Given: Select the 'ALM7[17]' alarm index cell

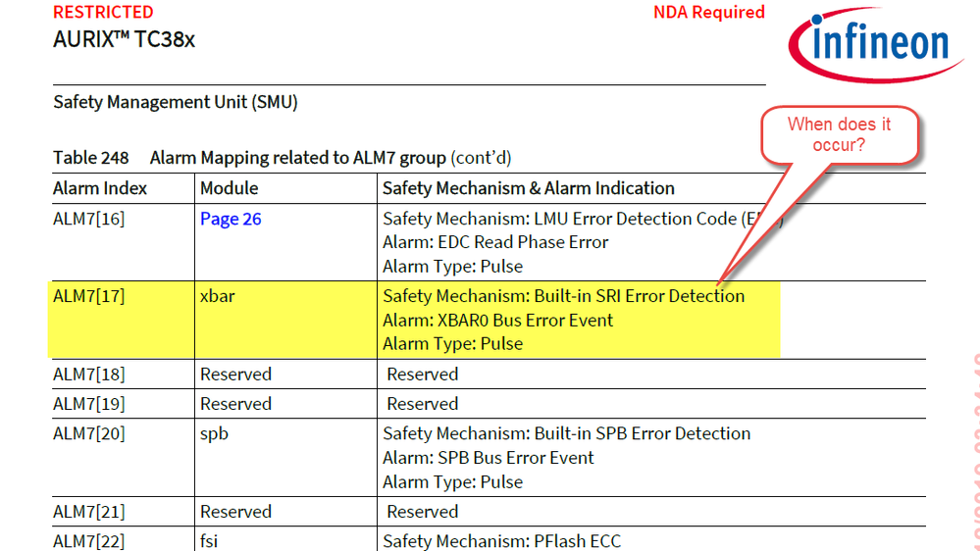Looking at the screenshot, I should tap(88, 296).
